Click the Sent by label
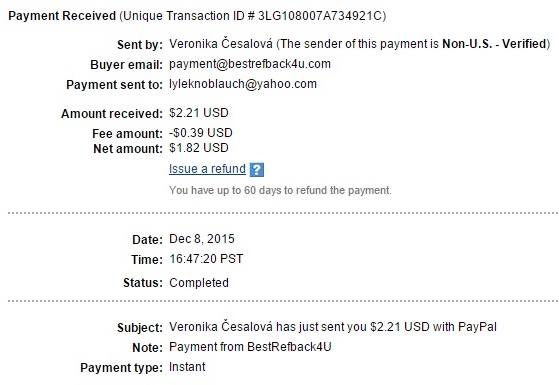 pyautogui.click(x=140, y=45)
